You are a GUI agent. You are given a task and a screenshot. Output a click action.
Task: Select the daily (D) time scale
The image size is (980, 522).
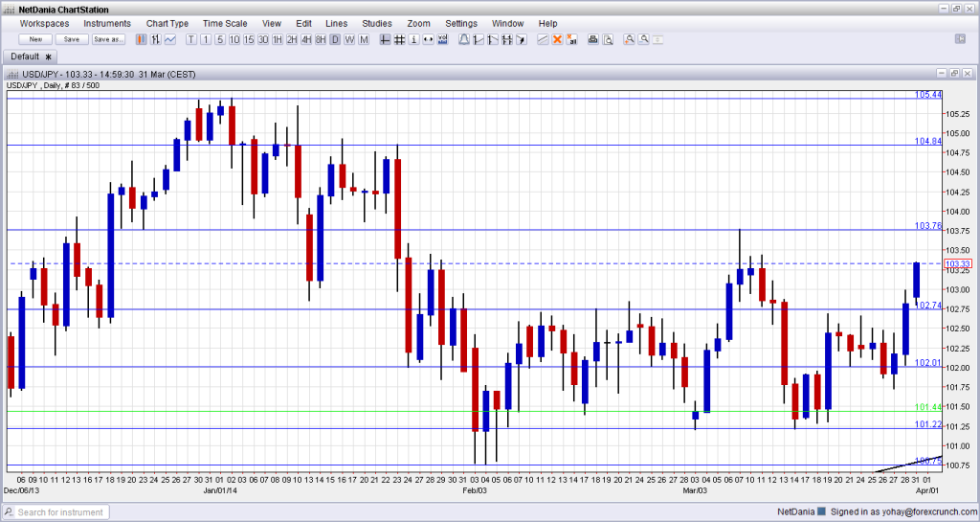[335, 39]
